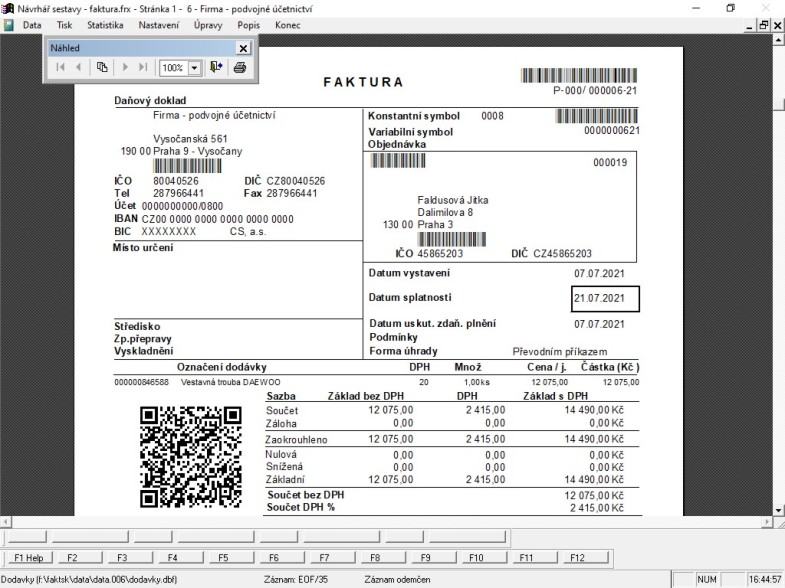Advance to next page in preview
Image resolution: width=785 pixels, height=588 pixels.
click(125, 67)
